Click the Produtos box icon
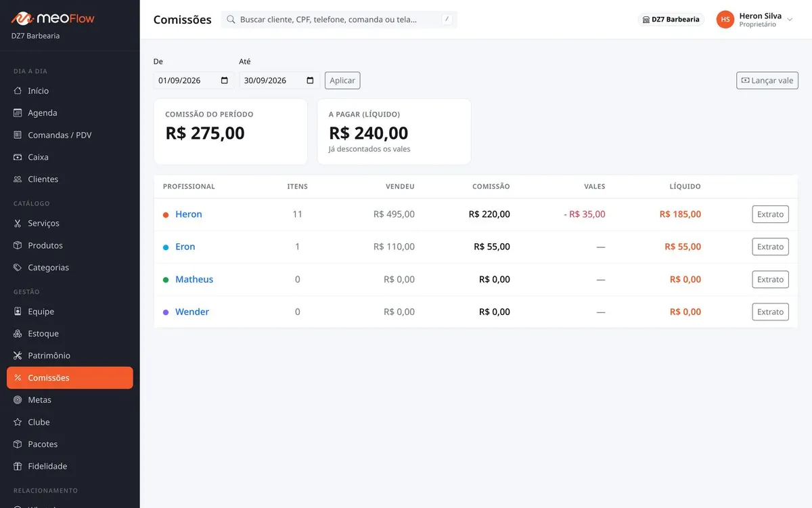 point(18,245)
